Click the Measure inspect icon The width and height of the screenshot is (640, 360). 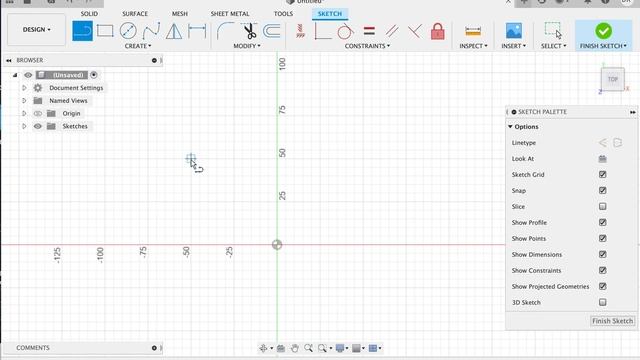[473, 31]
